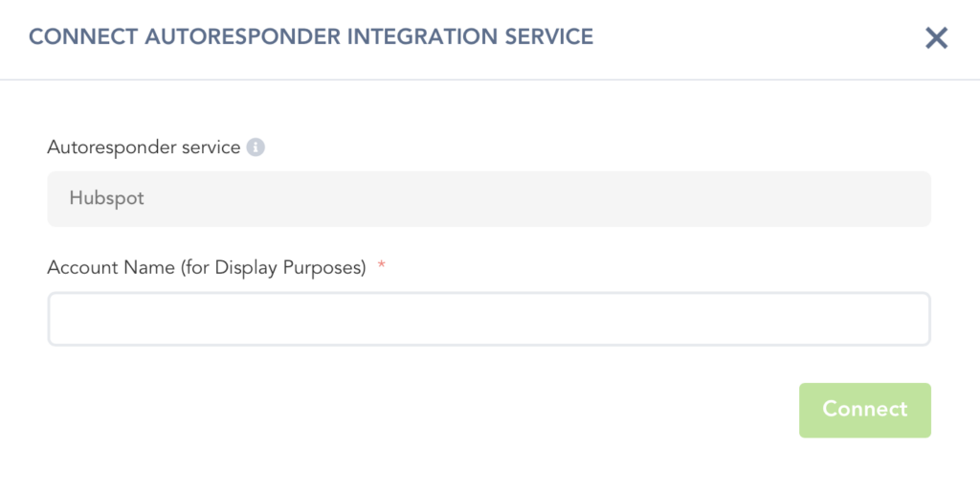Click INTEGRATION in the dialog header

pos(421,37)
